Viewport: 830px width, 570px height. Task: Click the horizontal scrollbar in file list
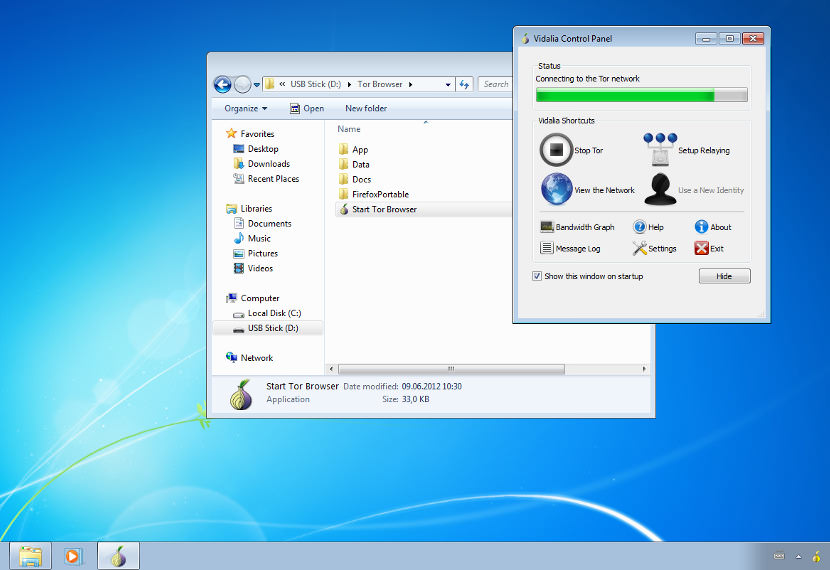click(x=451, y=369)
